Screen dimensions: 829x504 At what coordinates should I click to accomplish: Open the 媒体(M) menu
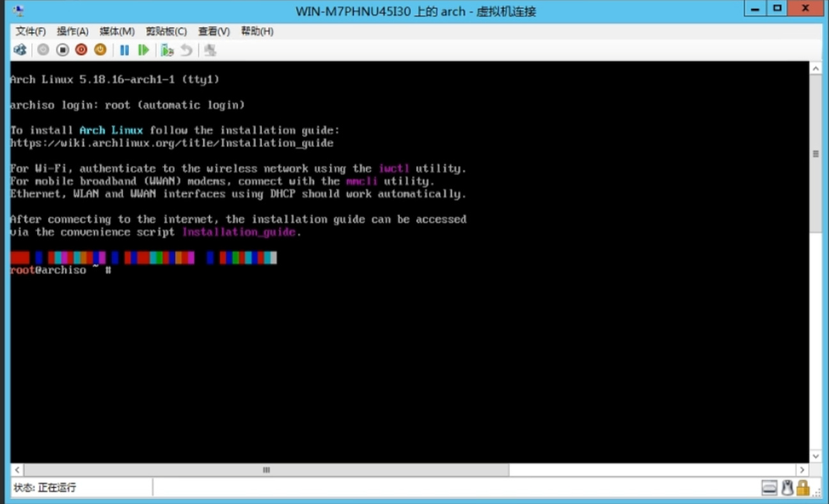click(x=117, y=31)
